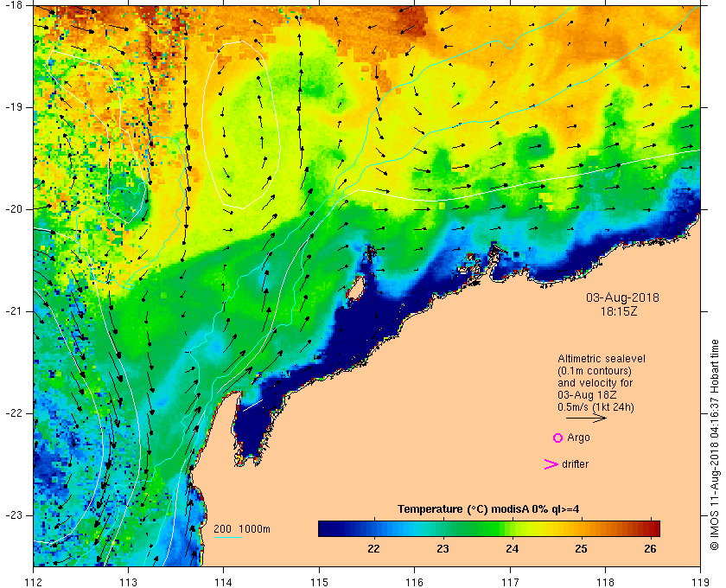Image resolution: width=726 pixels, height=588 pixels.
Task: Click the magenta drifter legend symbol
Action: 551,464
